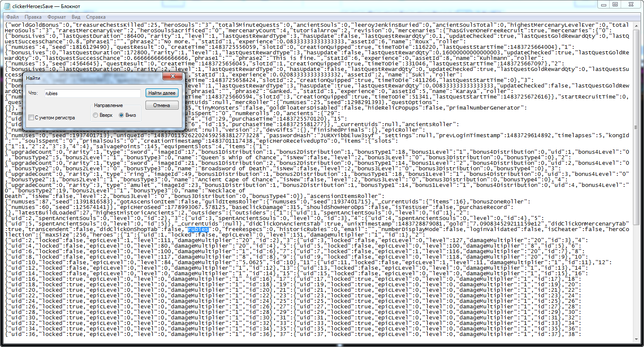This screenshot has height=347, width=644.
Task: Click the Найти dialog title bar
Action: click(93, 77)
